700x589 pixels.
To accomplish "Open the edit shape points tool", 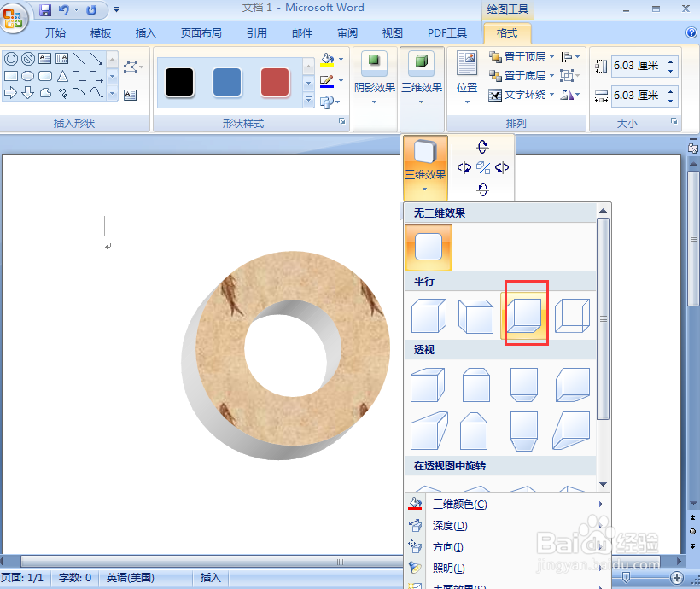I will click(132, 67).
